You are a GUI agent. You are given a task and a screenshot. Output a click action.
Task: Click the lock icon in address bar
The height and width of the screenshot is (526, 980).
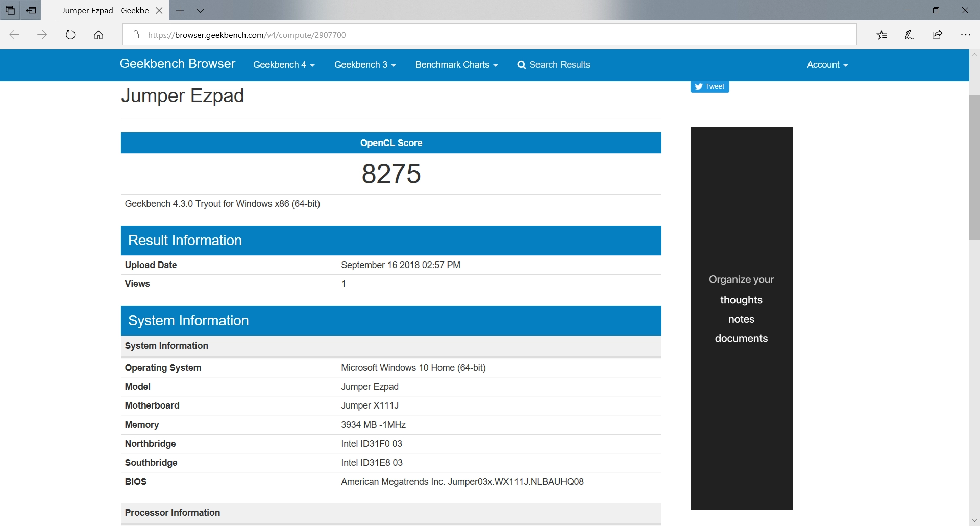[x=136, y=35]
